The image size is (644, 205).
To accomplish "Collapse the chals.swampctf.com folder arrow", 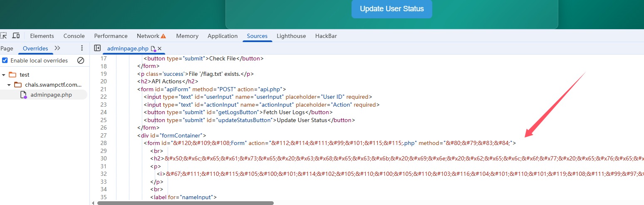I will click(x=9, y=85).
